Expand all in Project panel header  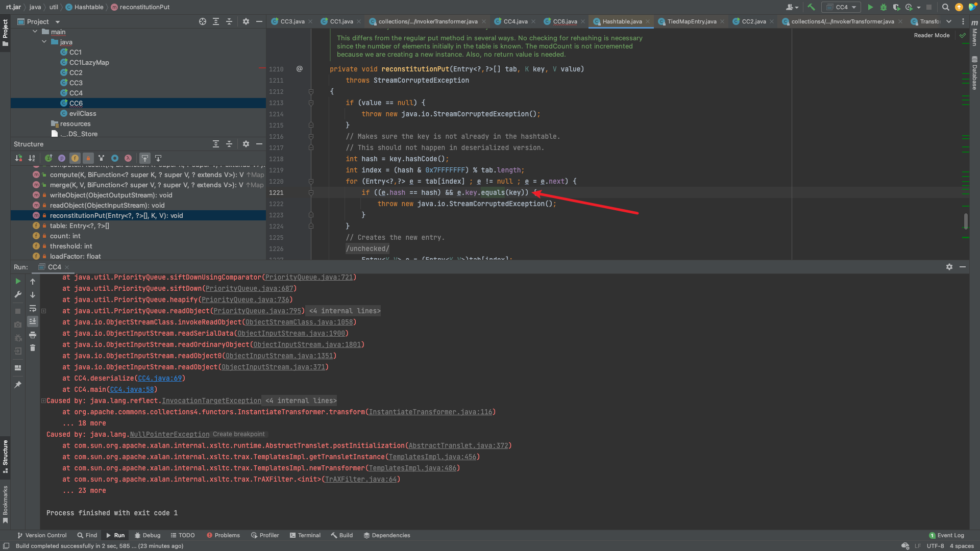[x=216, y=21]
